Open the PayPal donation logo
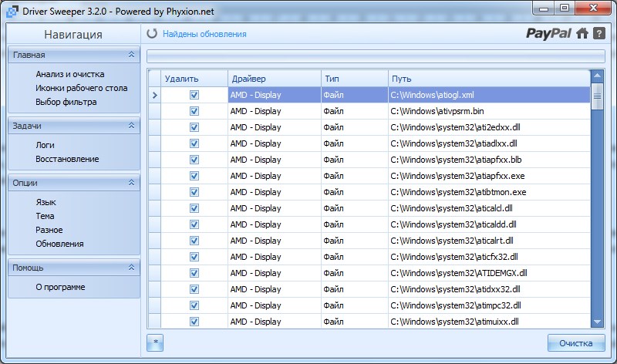 (548, 33)
